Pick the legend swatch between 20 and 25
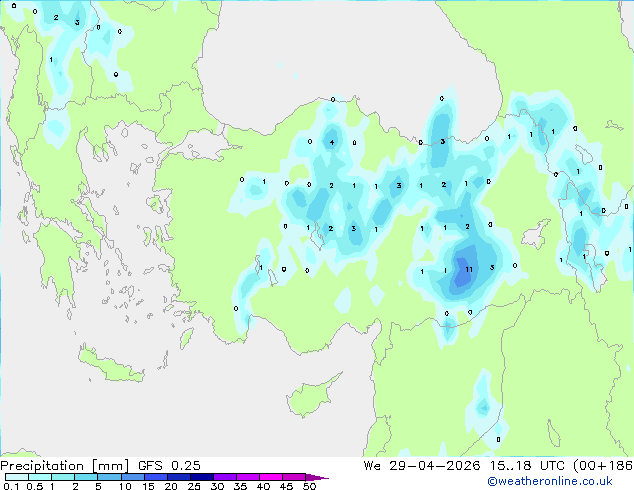 179,477
